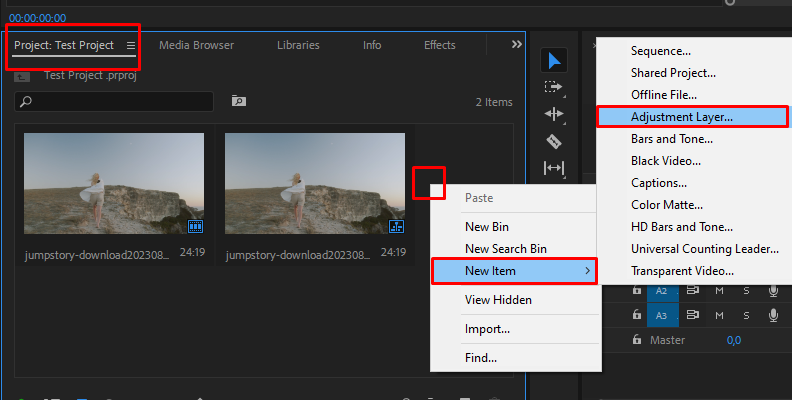792x400 pixels.
Task: Select the first jumpstory clip thumbnail
Action: [x=114, y=184]
